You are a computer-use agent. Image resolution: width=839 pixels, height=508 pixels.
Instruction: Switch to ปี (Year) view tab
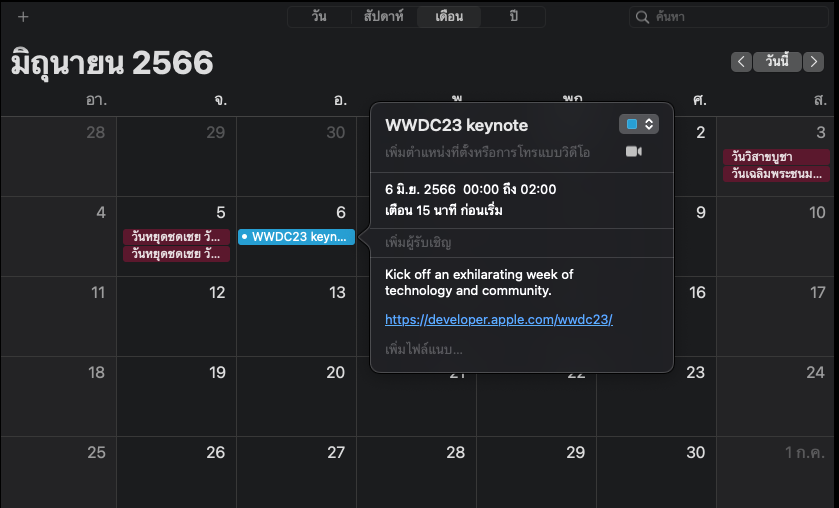(x=513, y=17)
